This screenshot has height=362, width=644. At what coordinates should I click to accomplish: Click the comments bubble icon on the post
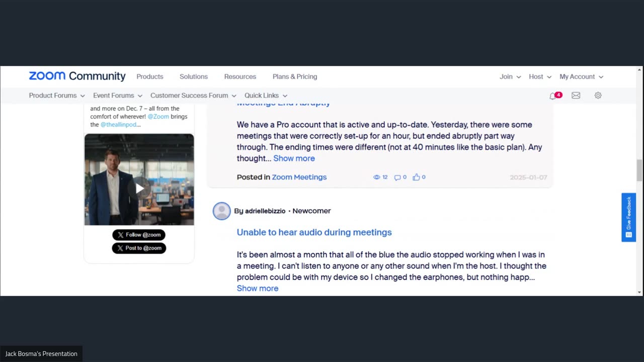click(x=397, y=177)
